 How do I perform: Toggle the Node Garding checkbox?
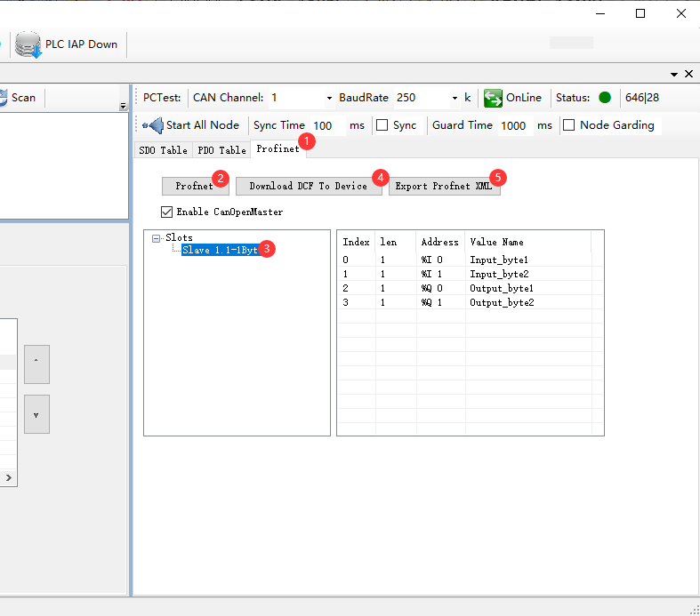(569, 125)
